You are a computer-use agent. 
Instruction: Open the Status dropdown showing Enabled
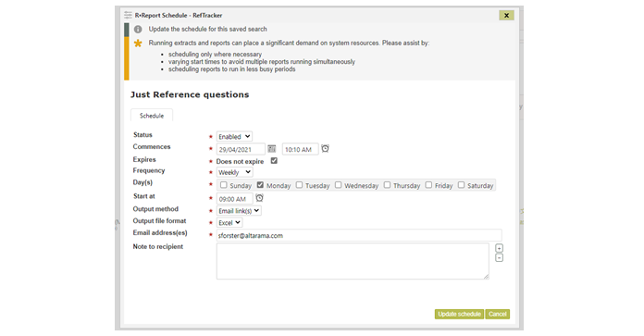[x=234, y=136]
